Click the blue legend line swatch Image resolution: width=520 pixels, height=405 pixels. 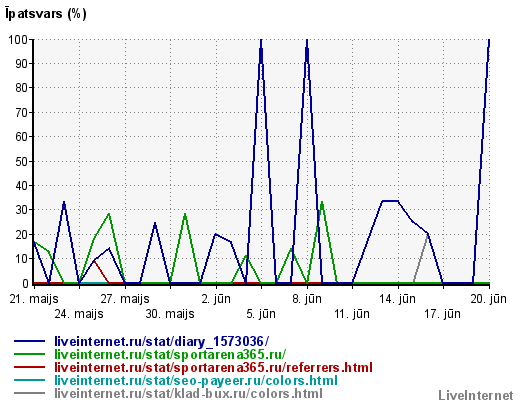29,341
